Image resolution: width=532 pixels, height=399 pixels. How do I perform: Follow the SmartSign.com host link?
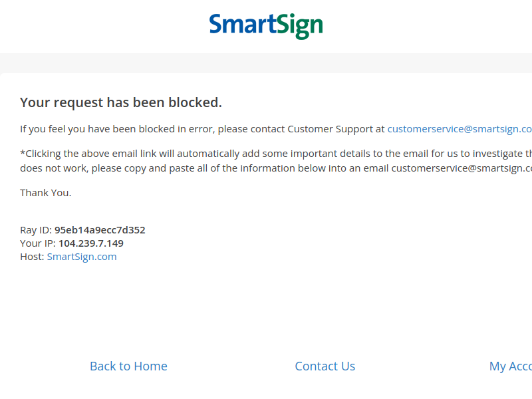(82, 257)
